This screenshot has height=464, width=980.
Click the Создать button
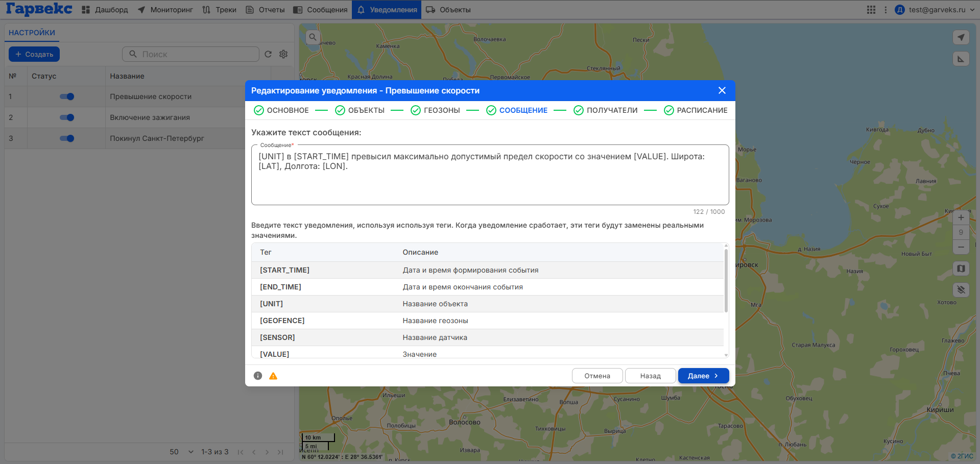(34, 54)
